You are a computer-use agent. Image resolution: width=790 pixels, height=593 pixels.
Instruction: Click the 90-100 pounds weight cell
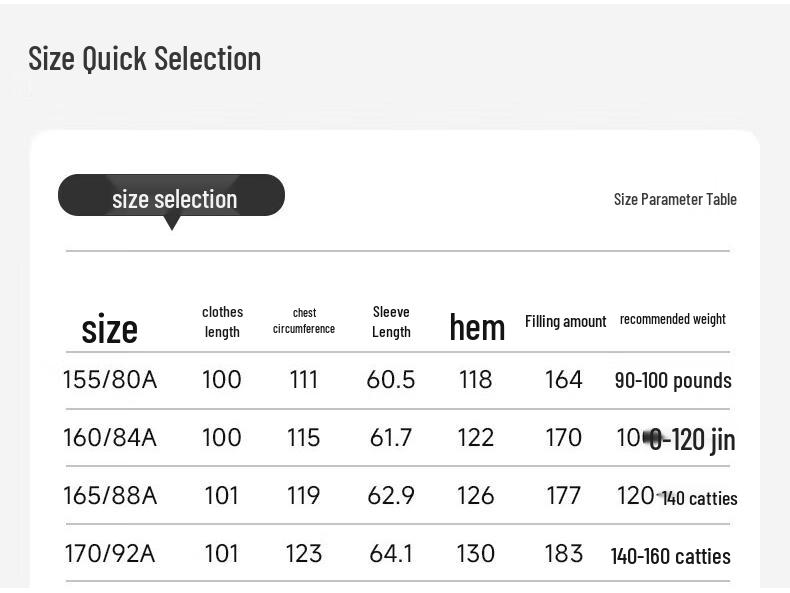673,381
